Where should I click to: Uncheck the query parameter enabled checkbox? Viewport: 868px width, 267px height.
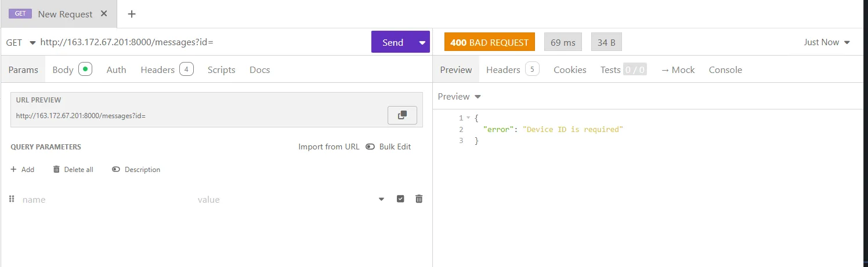coord(400,199)
